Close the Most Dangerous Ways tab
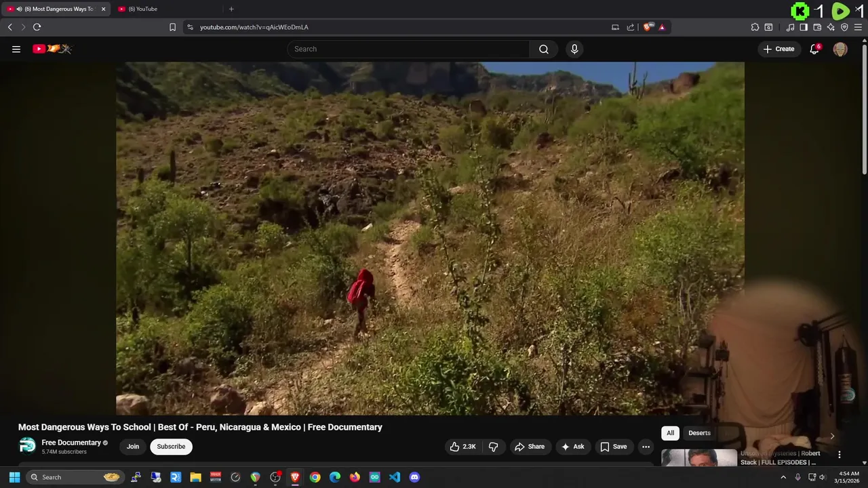Screen dimensions: 868x488 [104, 9]
